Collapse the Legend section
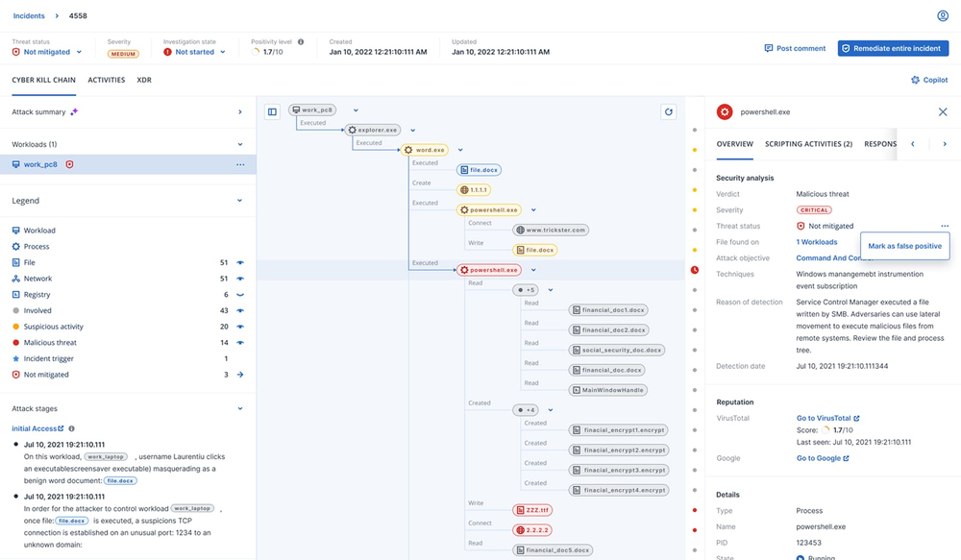 (x=239, y=201)
